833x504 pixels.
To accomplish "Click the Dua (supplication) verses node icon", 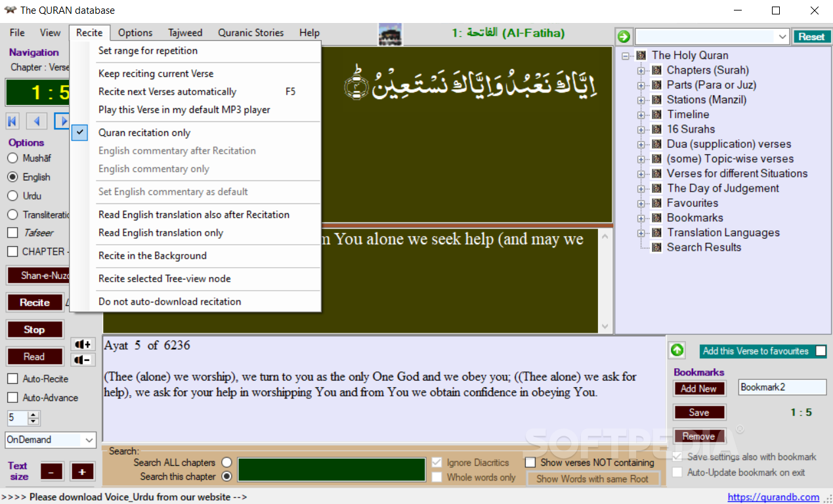I will click(656, 144).
